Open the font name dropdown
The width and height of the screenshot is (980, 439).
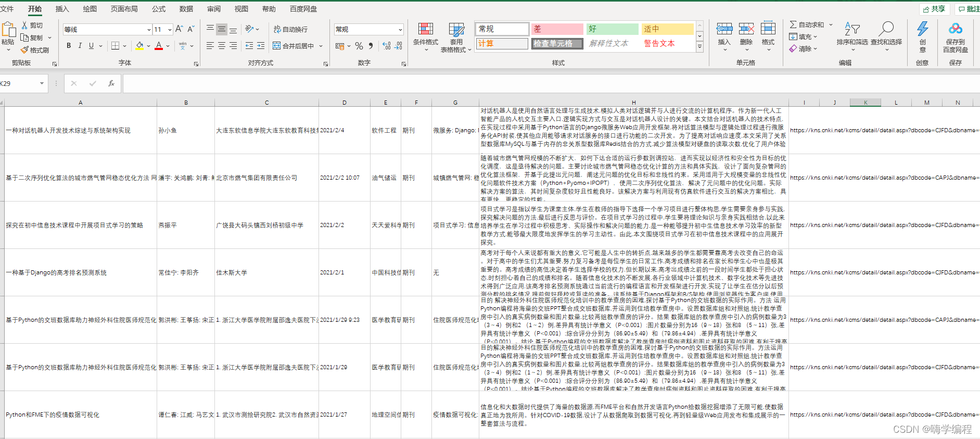coord(148,30)
